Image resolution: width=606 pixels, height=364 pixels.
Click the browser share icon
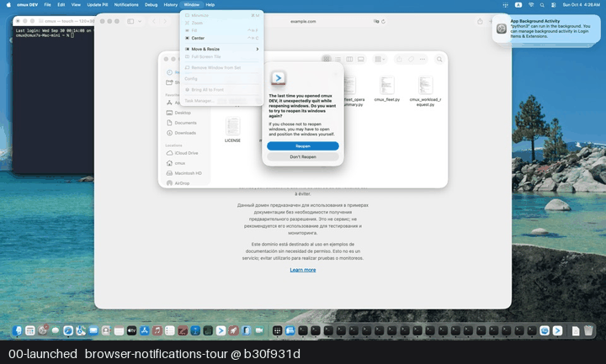[480, 21]
